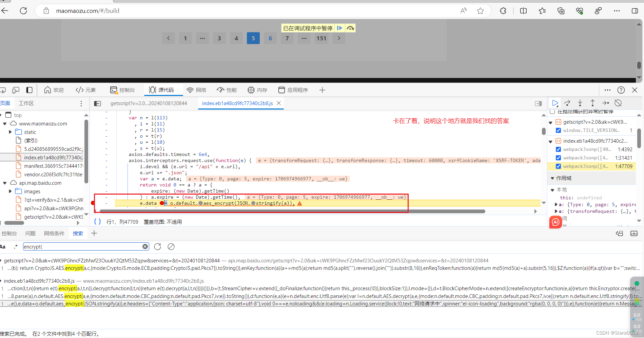Step over from paused overlay button
Viewport: 644px width, 338px height.
click(350, 28)
